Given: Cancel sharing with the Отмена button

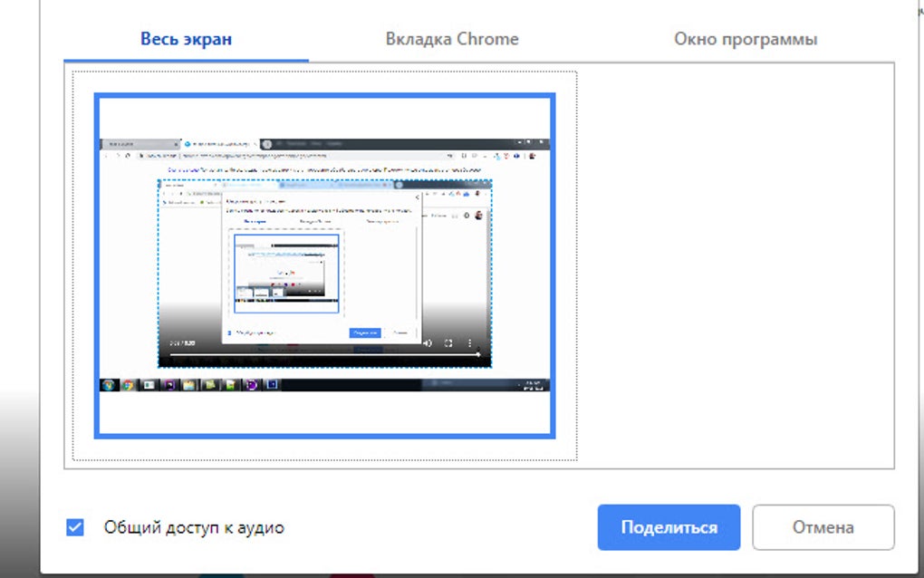Looking at the screenshot, I should tap(823, 527).
